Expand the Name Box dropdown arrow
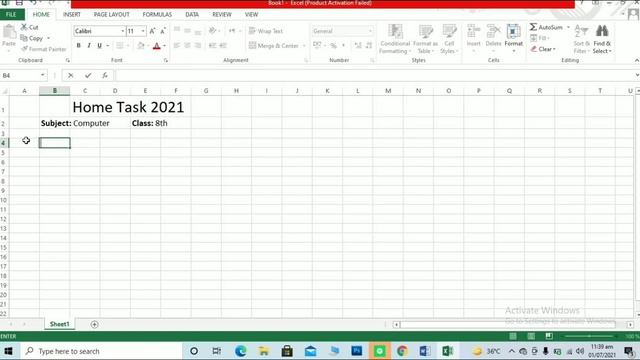The image size is (640, 360). tap(42, 75)
